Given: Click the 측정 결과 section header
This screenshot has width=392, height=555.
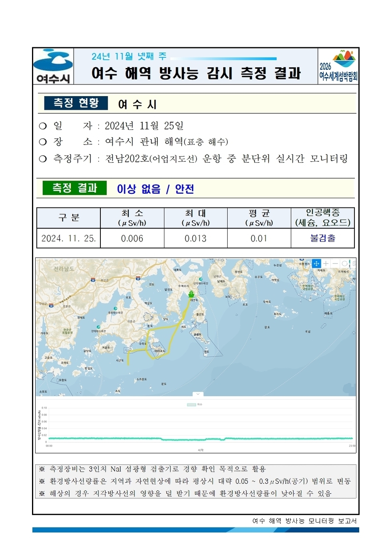Looking at the screenshot, I should coord(76,187).
